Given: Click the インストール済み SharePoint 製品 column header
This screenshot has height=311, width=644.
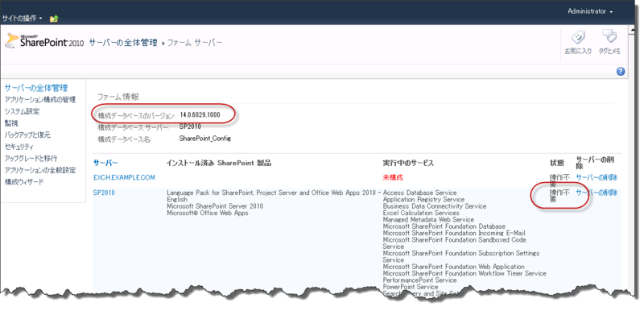Looking at the screenshot, I should pos(219,163).
